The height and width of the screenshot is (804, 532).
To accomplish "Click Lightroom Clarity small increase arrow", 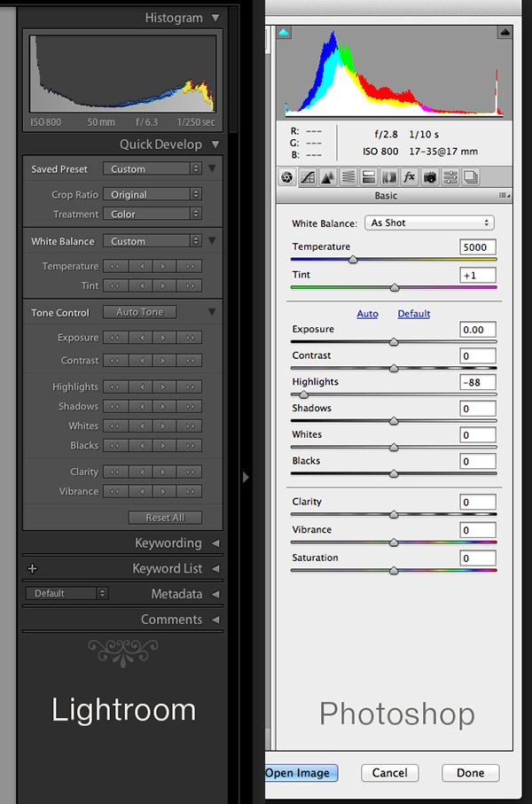I will click(x=164, y=472).
